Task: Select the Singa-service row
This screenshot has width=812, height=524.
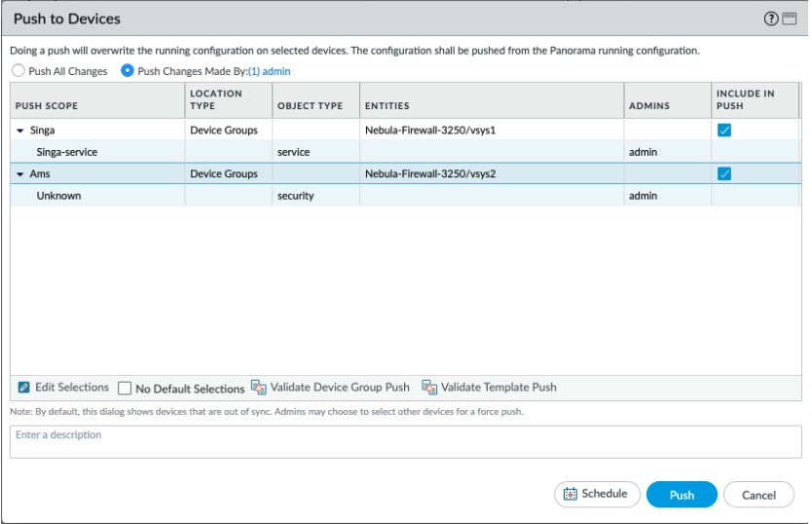Action: 67,152
